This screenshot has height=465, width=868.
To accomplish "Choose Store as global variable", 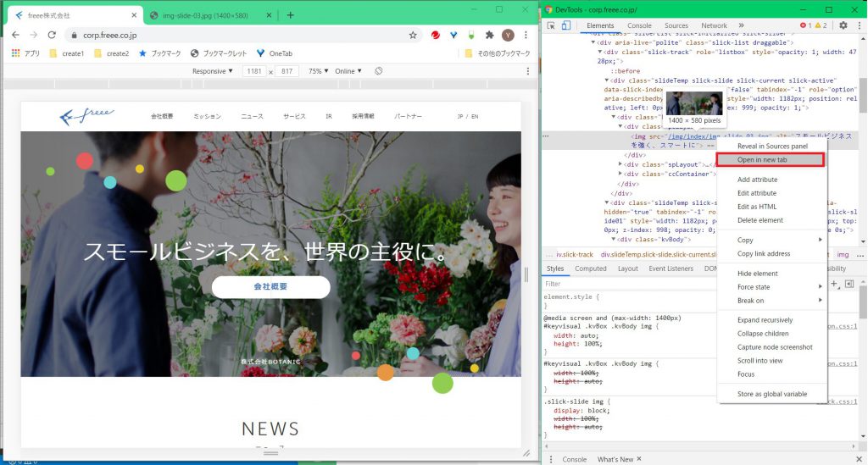I will coord(772,394).
